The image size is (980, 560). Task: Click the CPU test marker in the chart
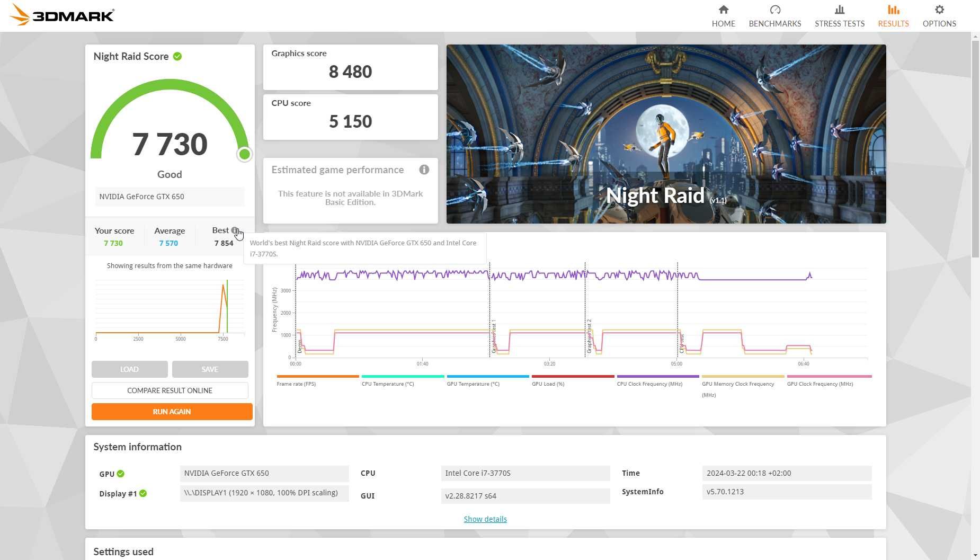[681, 343]
